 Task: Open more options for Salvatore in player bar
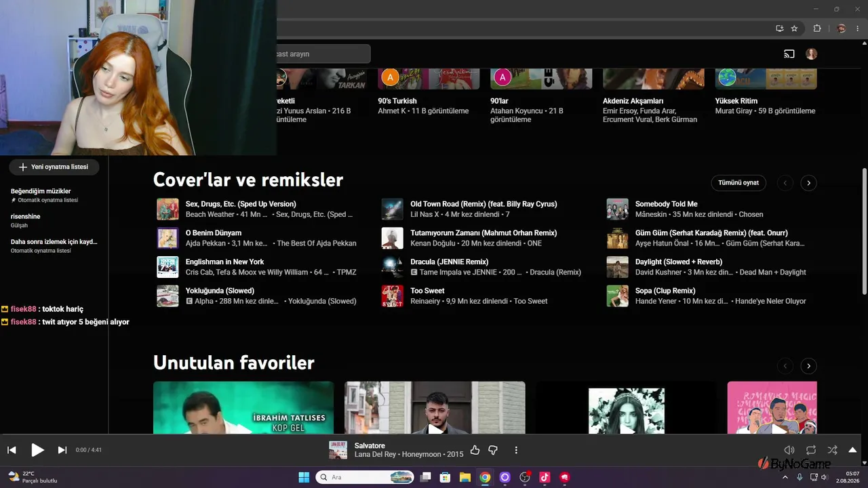(516, 450)
